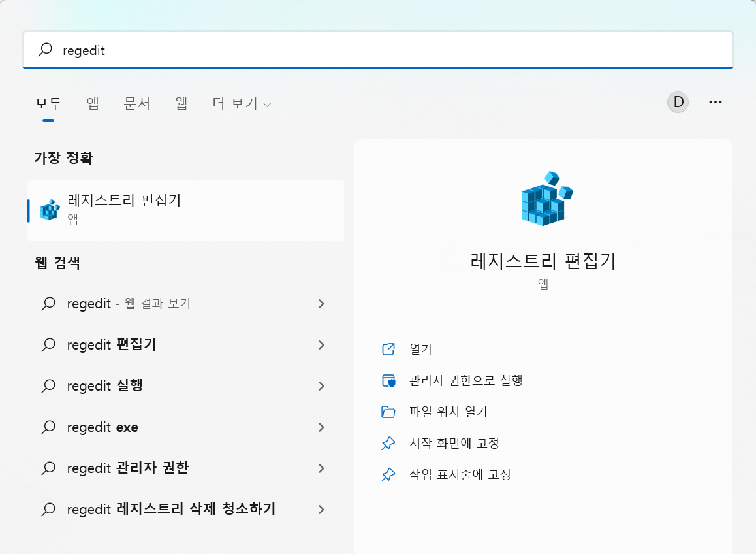Click the magnifier icon in search box
Viewport: 756px width, 554px height.
point(45,49)
